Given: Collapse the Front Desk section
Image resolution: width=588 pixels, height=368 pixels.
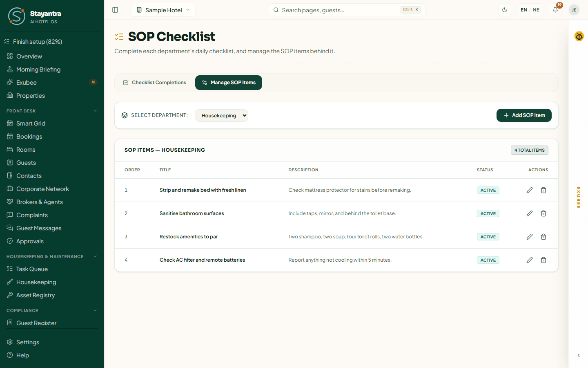Looking at the screenshot, I should pos(52,111).
